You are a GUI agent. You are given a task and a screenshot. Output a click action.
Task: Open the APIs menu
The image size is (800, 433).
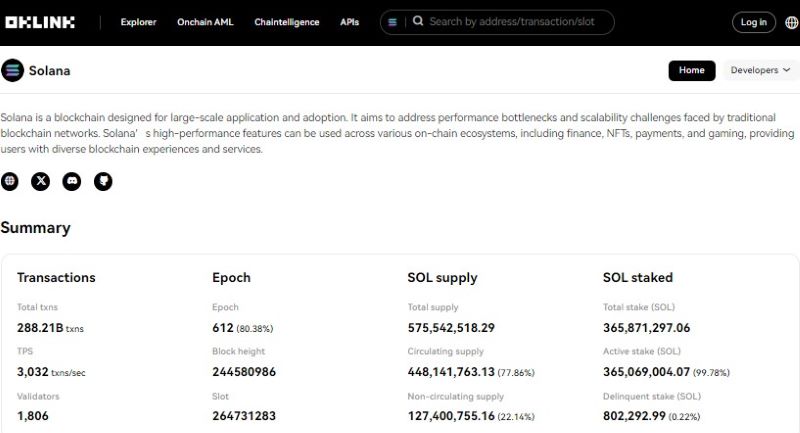(350, 22)
